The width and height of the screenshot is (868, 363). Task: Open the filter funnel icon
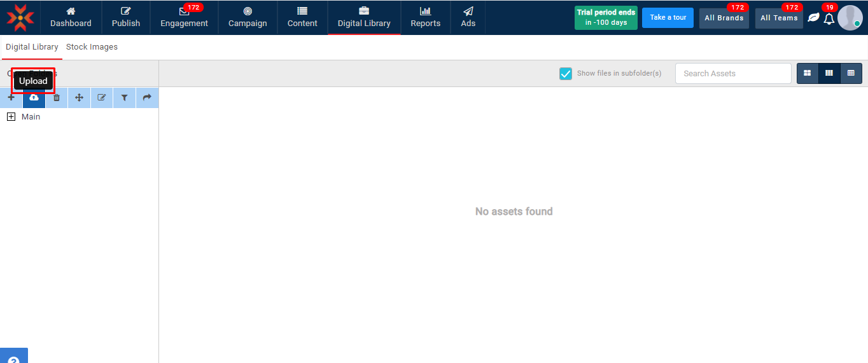tap(124, 98)
